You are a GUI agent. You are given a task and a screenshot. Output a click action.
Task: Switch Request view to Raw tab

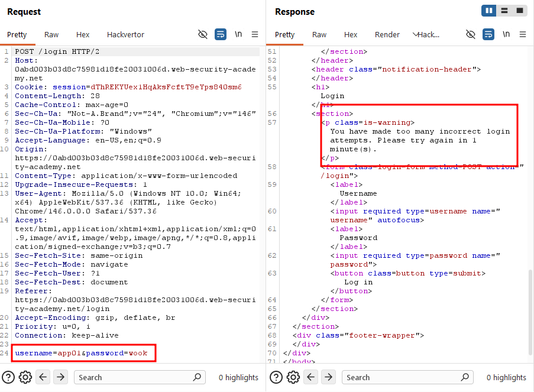[x=51, y=35]
